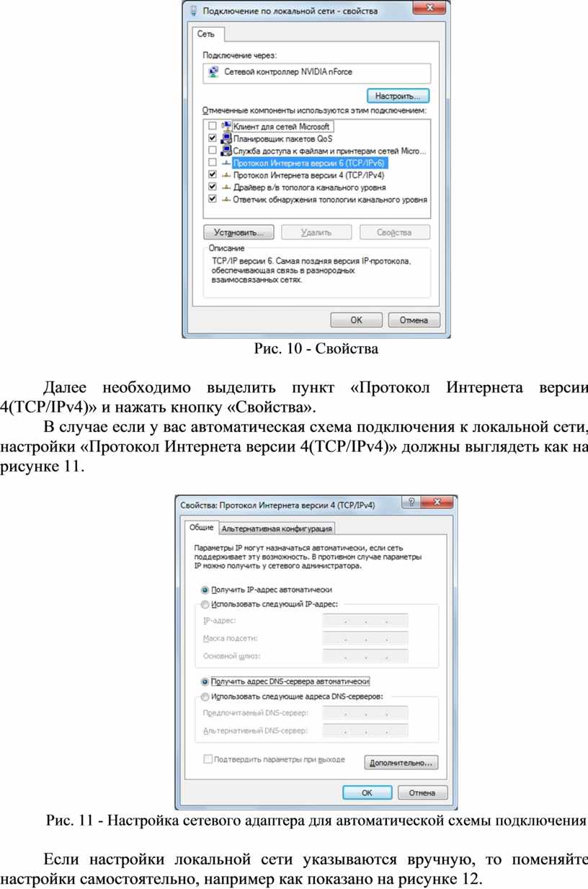Click "Отмена" in the connection properties window
The image size is (588, 889).
413,320
